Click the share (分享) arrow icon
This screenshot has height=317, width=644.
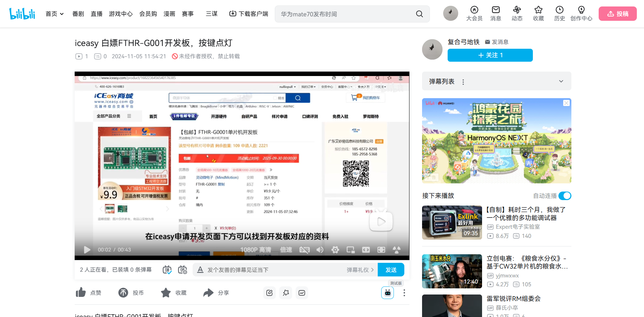click(208, 293)
